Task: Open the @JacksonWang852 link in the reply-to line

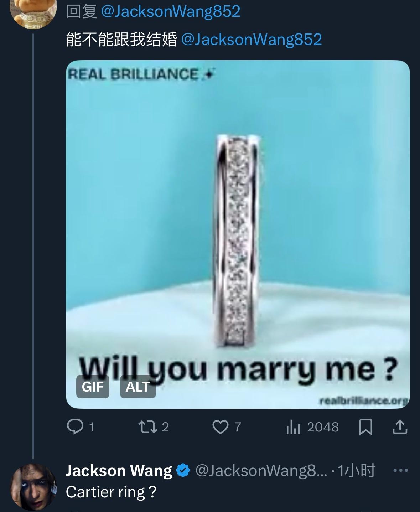Action: pyautogui.click(x=171, y=12)
